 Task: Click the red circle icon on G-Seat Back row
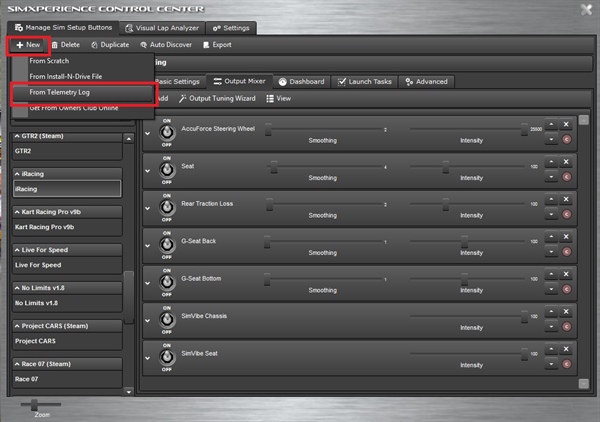pyautogui.click(x=567, y=252)
